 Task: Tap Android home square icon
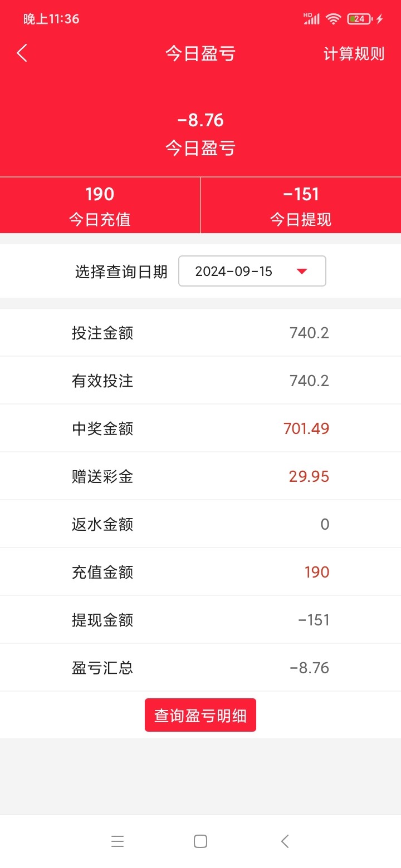pos(200,841)
